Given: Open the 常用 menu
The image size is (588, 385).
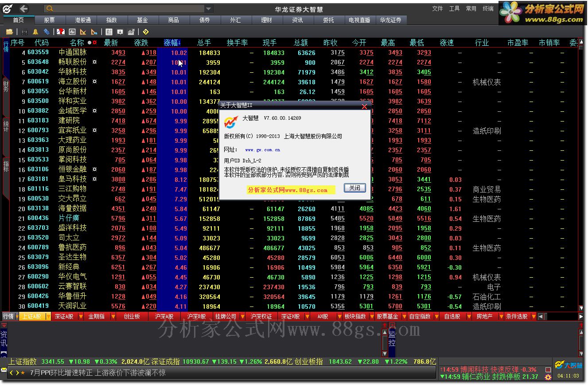Looking at the screenshot, I should tap(471, 8).
